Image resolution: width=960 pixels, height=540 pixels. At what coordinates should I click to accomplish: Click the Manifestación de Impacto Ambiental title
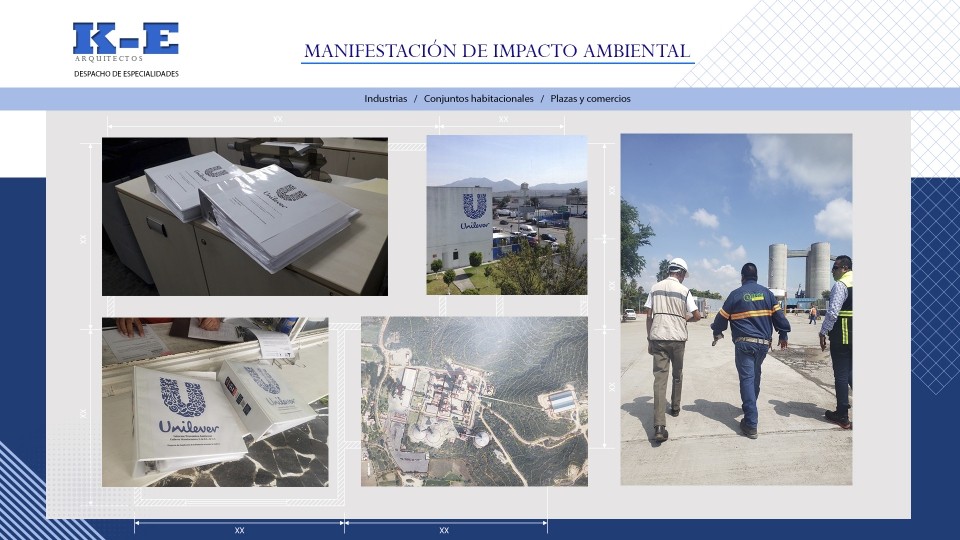click(497, 51)
